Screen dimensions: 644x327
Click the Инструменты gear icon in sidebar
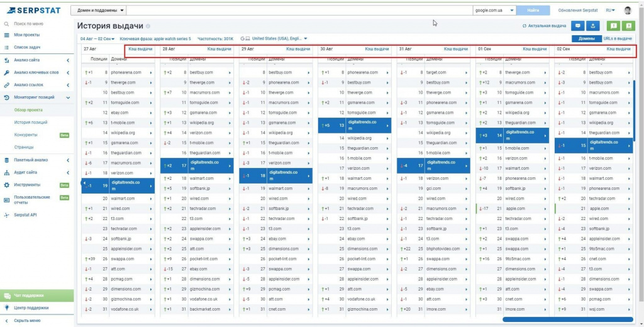coord(6,185)
